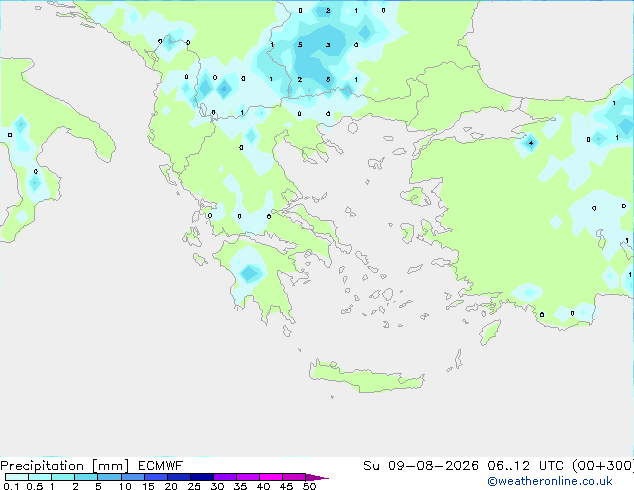Image resolution: width=634 pixels, height=490 pixels.
Task: Click the date 'Su 09-08-2026' label
Action: click(x=421, y=466)
